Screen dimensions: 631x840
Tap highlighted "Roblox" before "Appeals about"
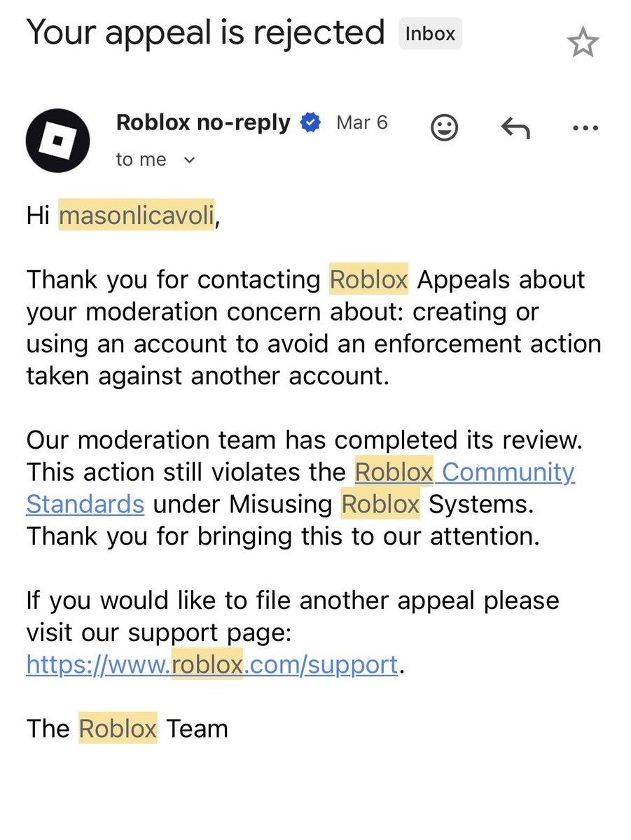(x=369, y=279)
